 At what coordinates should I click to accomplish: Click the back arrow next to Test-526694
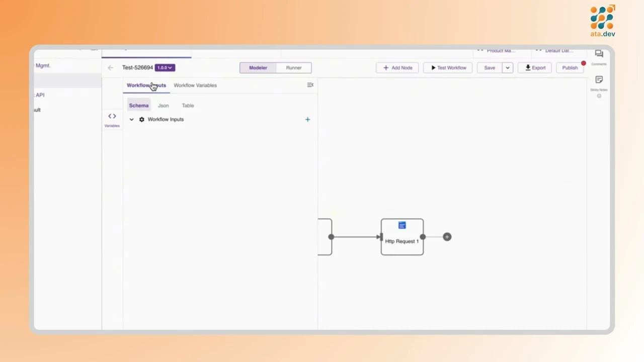110,67
